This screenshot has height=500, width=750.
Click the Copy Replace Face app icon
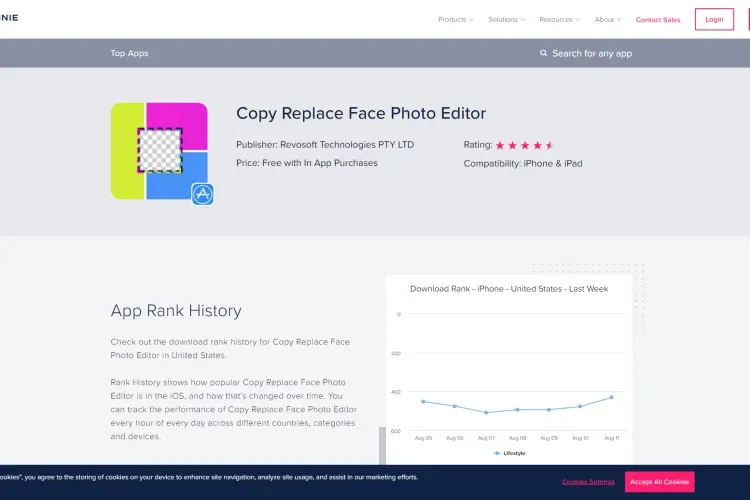159,151
